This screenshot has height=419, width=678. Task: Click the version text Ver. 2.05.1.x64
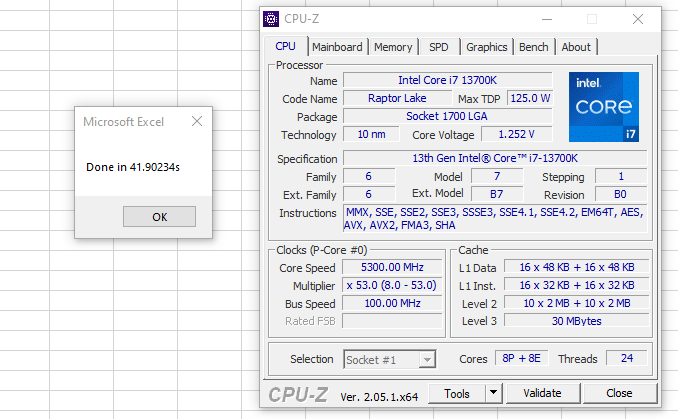tap(379, 397)
